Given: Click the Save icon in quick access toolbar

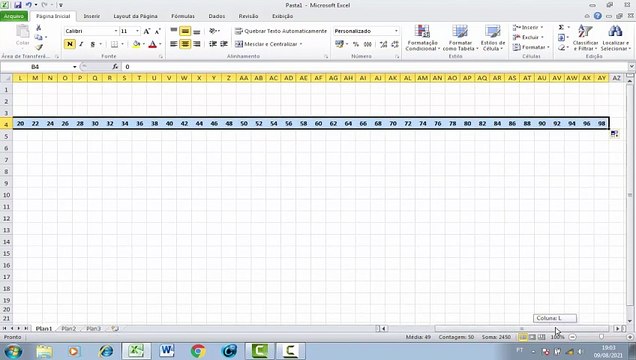Looking at the screenshot, I should tap(17, 5).
